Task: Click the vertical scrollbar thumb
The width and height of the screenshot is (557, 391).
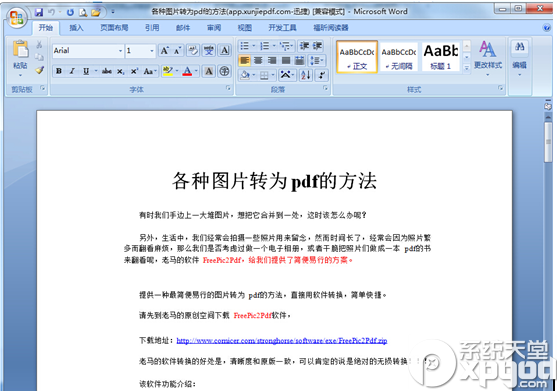Action: 548,142
